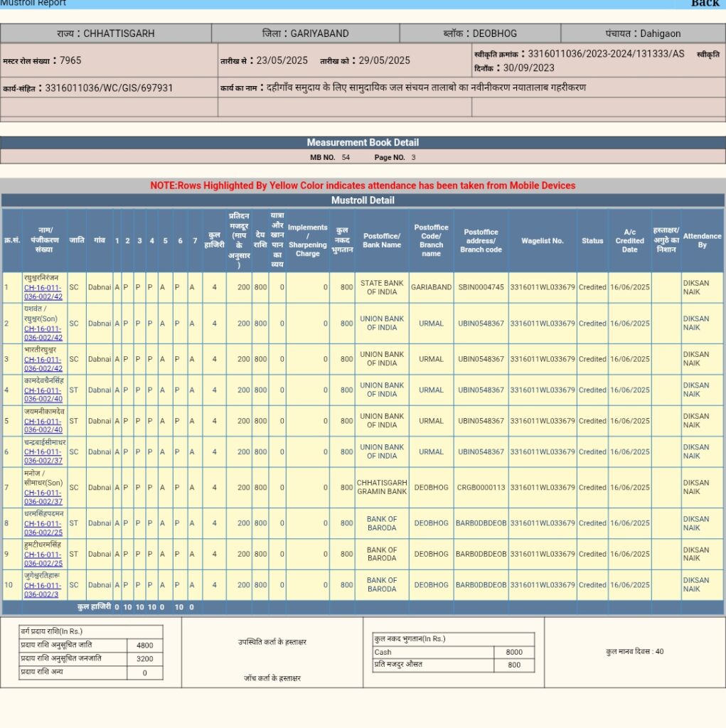Open the job card link in row 5
This screenshot has width=726, height=728.
point(43,426)
